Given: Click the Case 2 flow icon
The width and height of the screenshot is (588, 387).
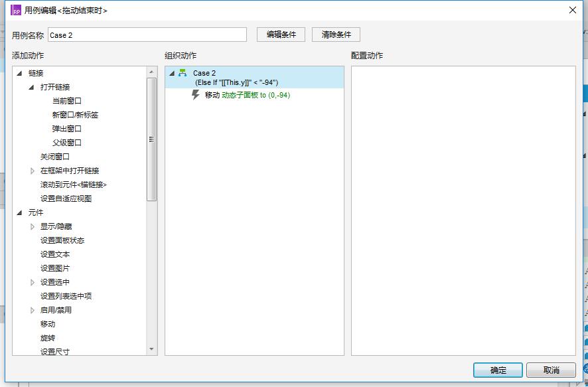Looking at the screenshot, I should [183, 73].
